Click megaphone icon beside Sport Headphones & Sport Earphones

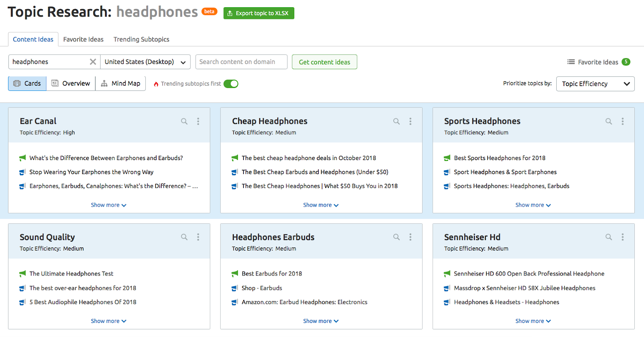[x=447, y=172]
